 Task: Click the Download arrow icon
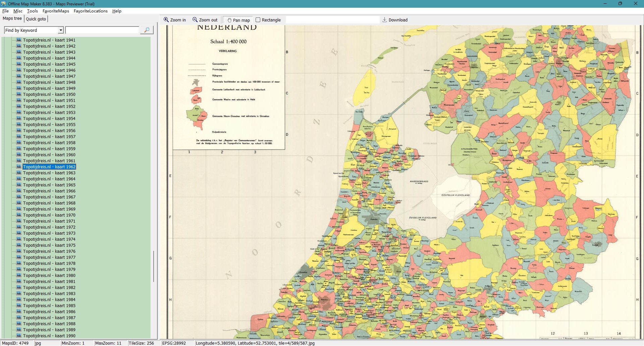click(385, 20)
